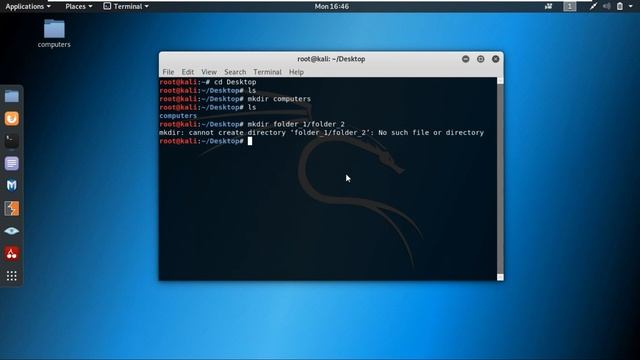This screenshot has width=640, height=360.
Task: Open the Terminal menu in terminal window
Action: click(x=267, y=72)
